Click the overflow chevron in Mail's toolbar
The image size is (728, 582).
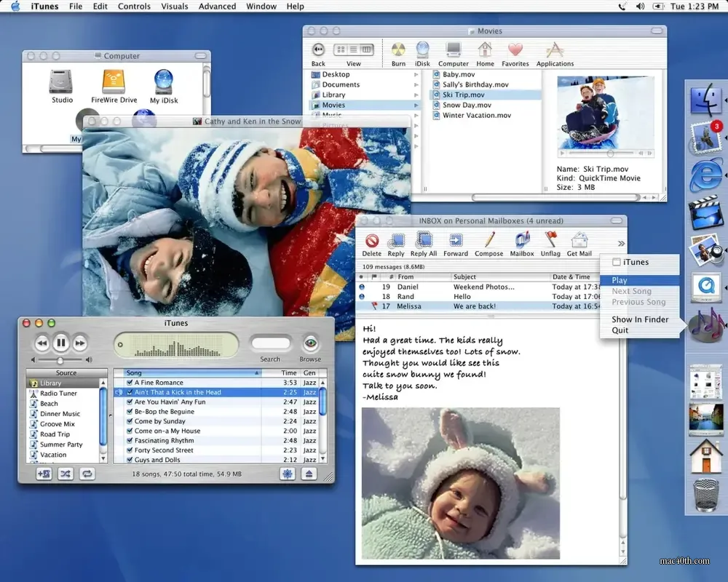tap(620, 243)
